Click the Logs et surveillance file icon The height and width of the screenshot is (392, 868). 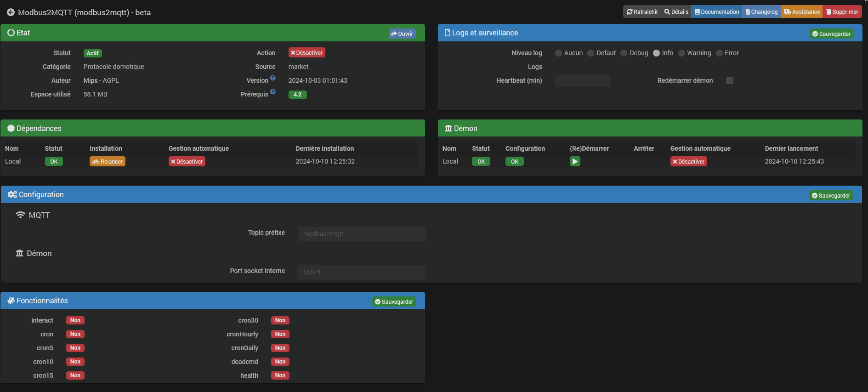(448, 33)
